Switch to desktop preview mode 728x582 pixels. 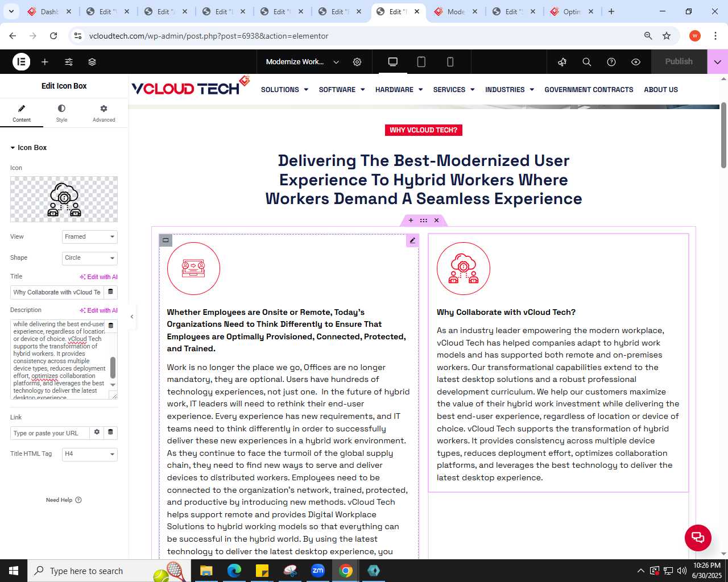[392, 62]
